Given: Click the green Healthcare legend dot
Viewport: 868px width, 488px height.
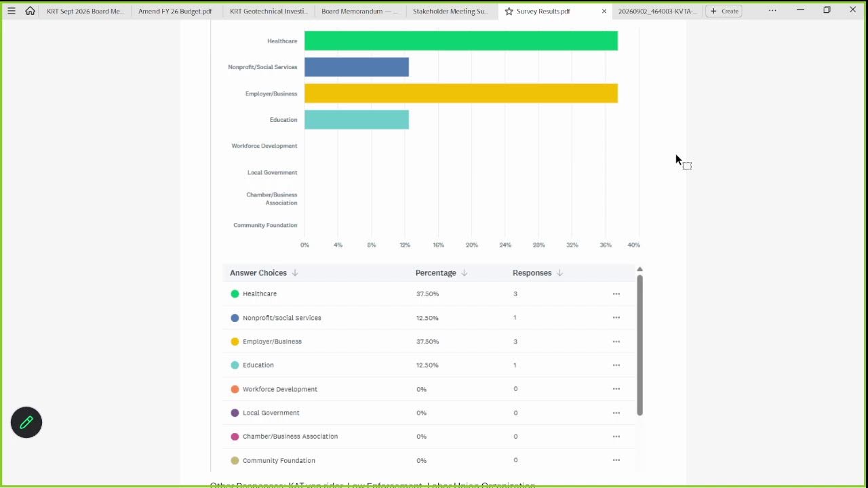Looking at the screenshot, I should [235, 294].
